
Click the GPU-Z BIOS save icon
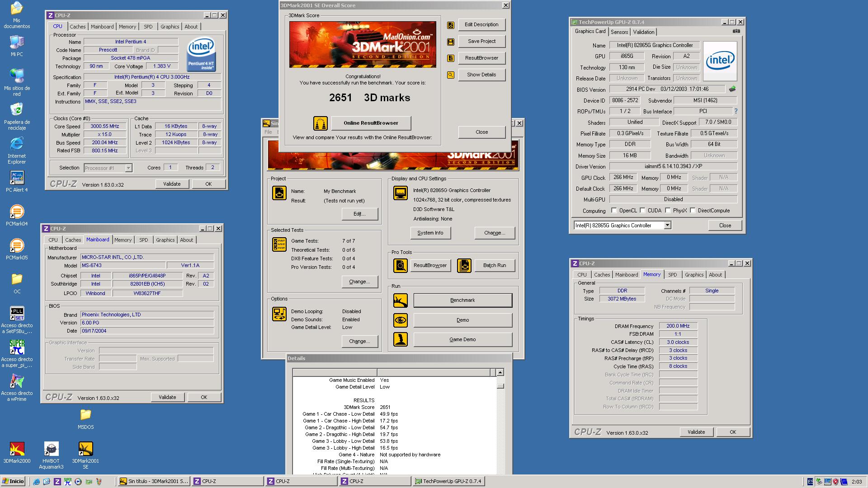[732, 89]
